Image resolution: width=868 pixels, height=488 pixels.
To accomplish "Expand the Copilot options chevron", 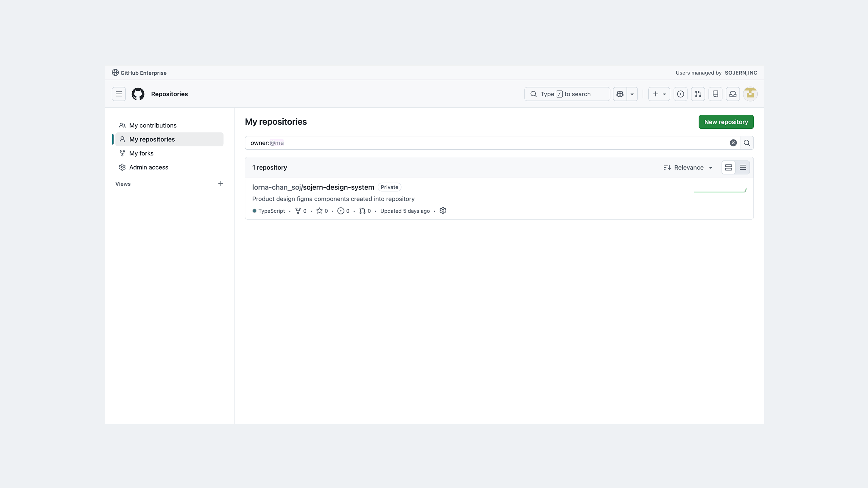I will pos(632,94).
